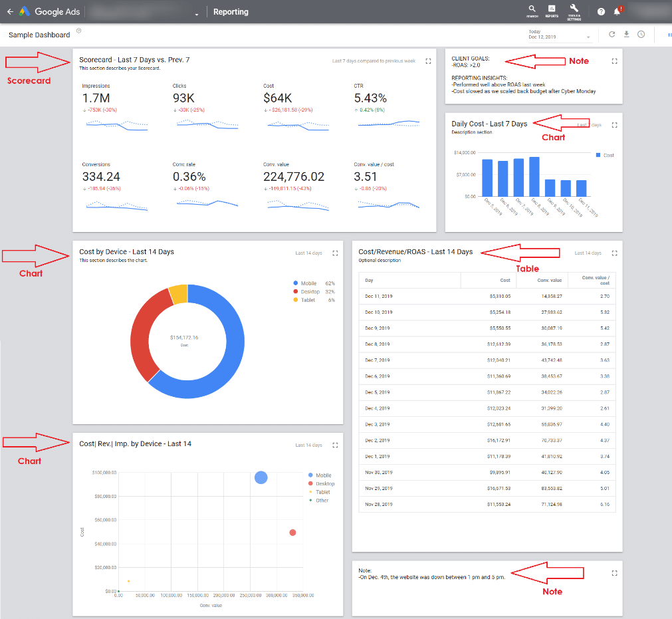
Task: Open the Search tool in header
Action: click(532, 11)
